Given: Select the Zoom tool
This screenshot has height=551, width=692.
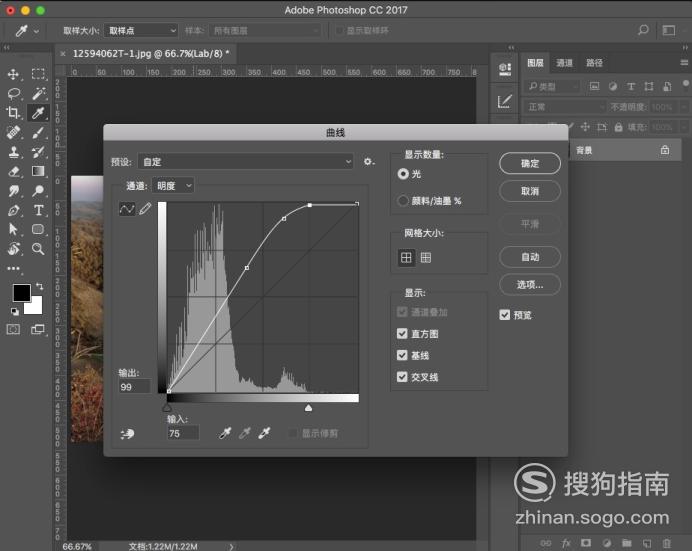Looking at the screenshot, I should (x=38, y=249).
